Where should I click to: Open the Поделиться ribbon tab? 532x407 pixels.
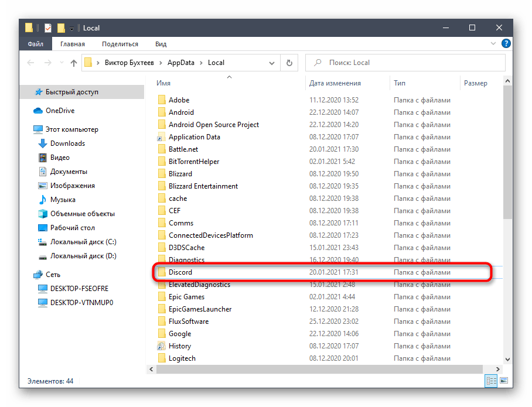click(x=120, y=44)
